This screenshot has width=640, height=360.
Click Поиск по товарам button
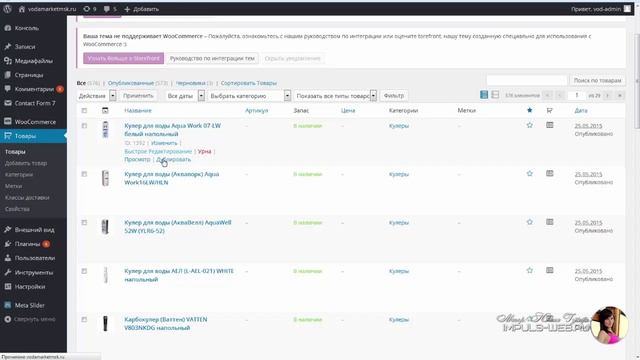[597, 80]
